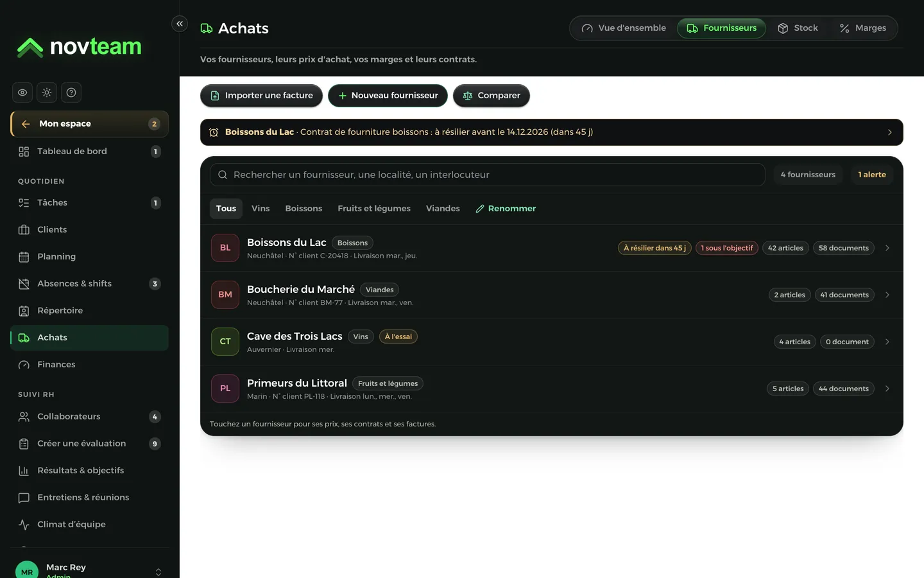Filter suppliers by Viandes
The height and width of the screenshot is (578, 924).
pos(443,209)
